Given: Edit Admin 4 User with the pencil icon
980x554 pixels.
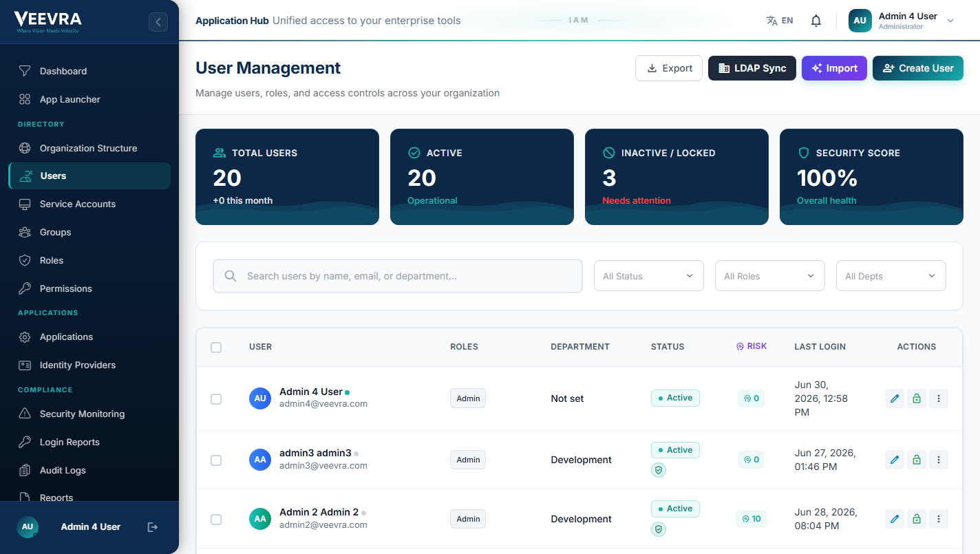Looking at the screenshot, I should point(895,398).
